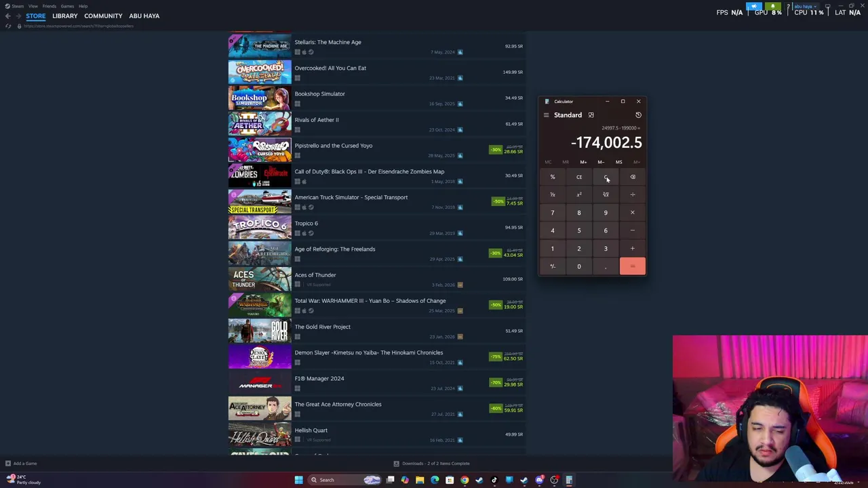
Task: Open Steam Games menu
Action: [x=67, y=6]
